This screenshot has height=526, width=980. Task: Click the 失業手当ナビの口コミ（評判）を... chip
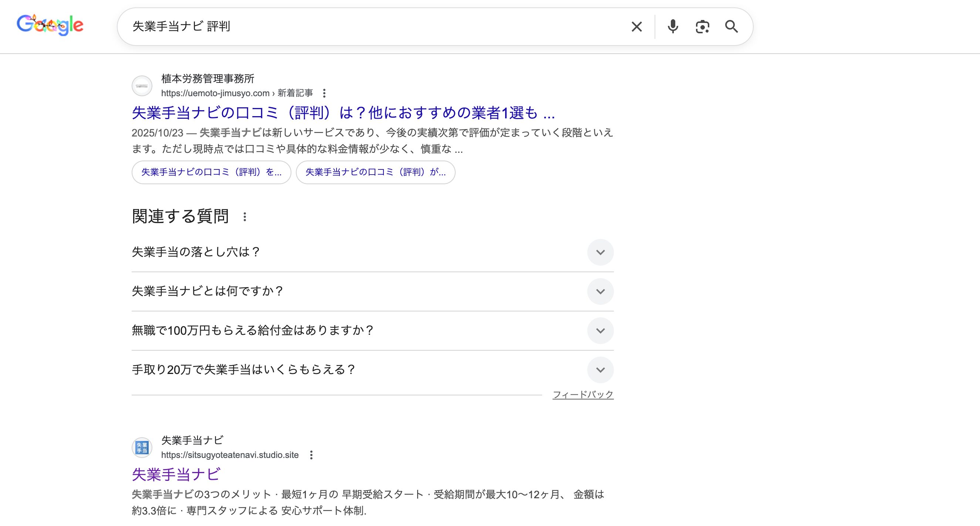(212, 172)
